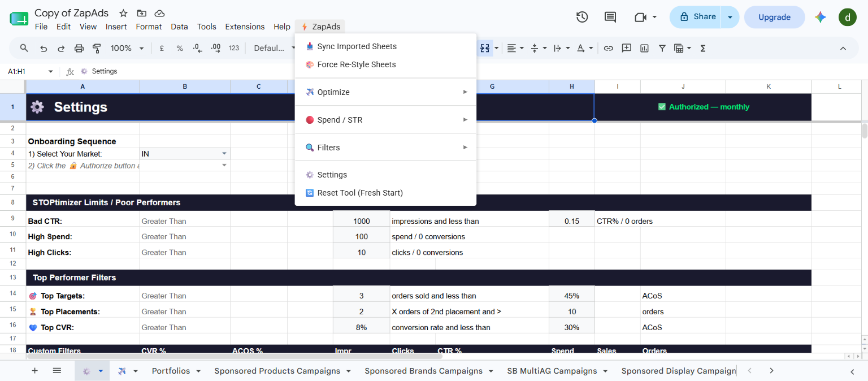Select cell with Bad CTR value 1000
This screenshot has height=381, width=868.
(361, 221)
